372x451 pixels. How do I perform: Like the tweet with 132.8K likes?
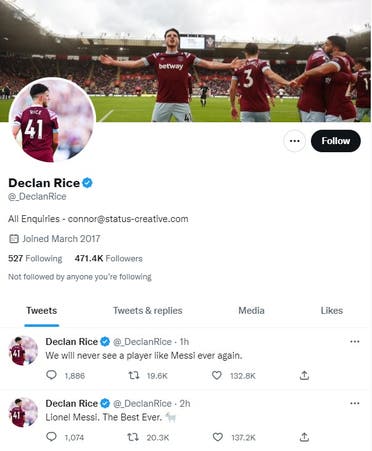click(217, 375)
